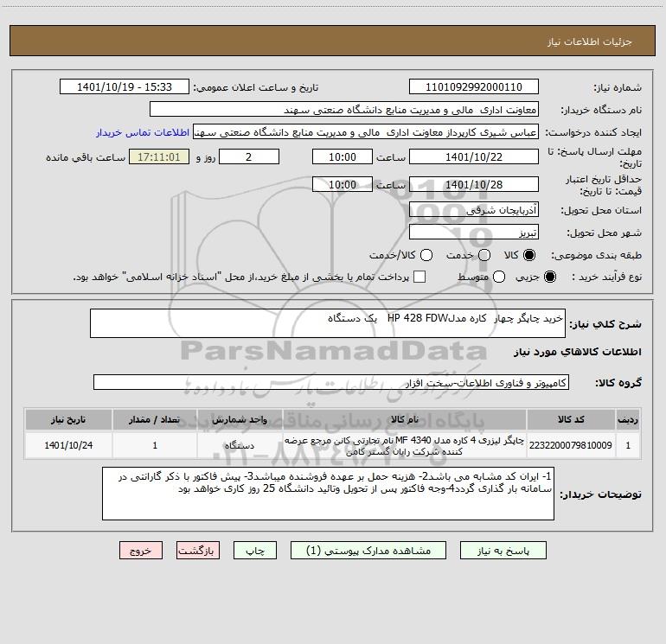The height and width of the screenshot is (644, 666).
Task: Select the کالا/خدمت radio button
Action: 426,255
